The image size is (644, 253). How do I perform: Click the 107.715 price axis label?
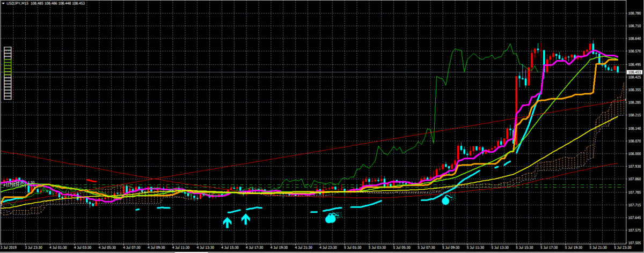pos(634,205)
